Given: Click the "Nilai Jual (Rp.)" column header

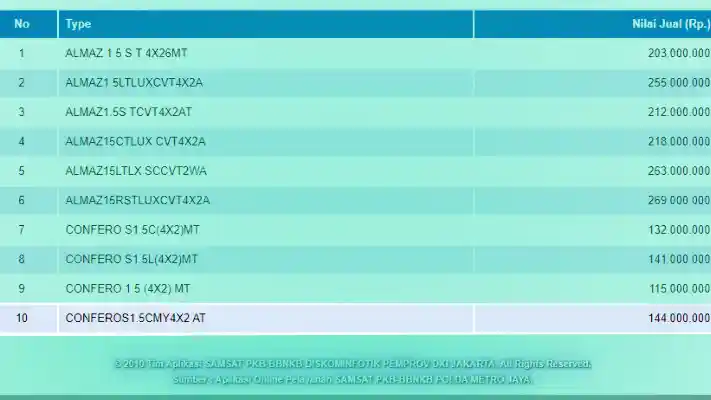Looking at the screenshot, I should coord(670,24).
